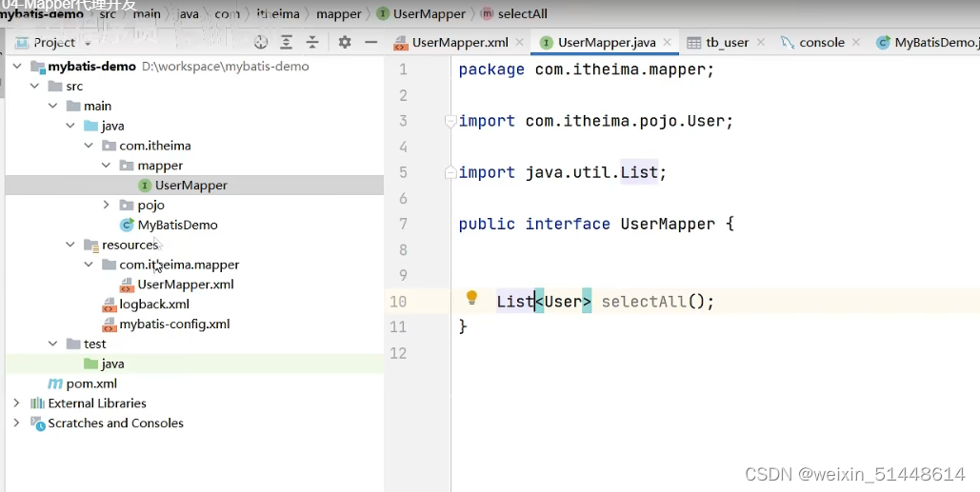The width and height of the screenshot is (980, 492).
Task: Click the intention lightbulb on line 10
Action: [x=471, y=298]
